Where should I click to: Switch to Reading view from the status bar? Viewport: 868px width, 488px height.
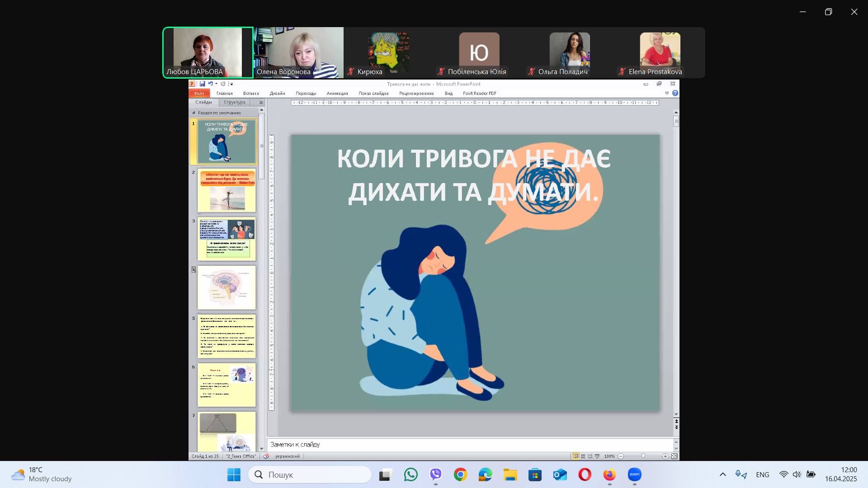pyautogui.click(x=590, y=456)
